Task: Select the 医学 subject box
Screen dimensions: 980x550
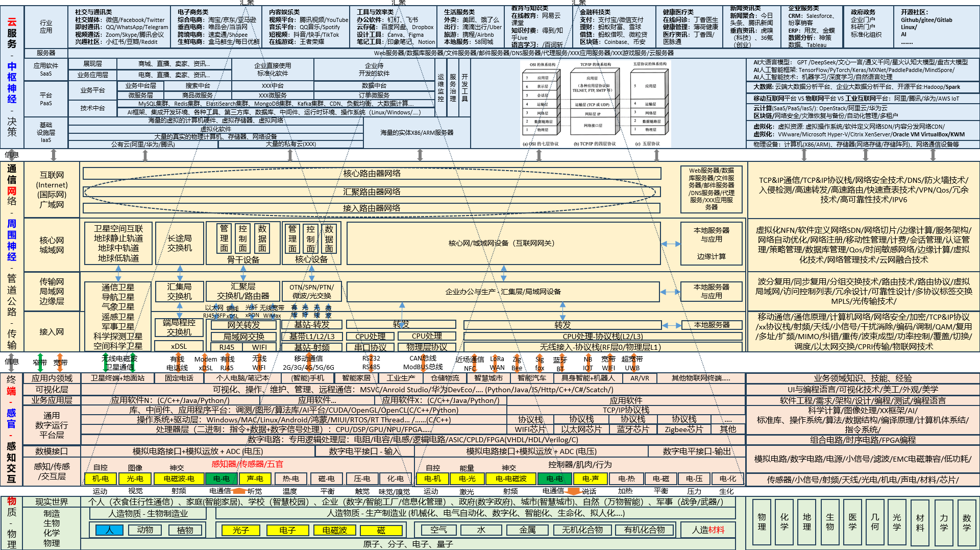Action: point(852,523)
